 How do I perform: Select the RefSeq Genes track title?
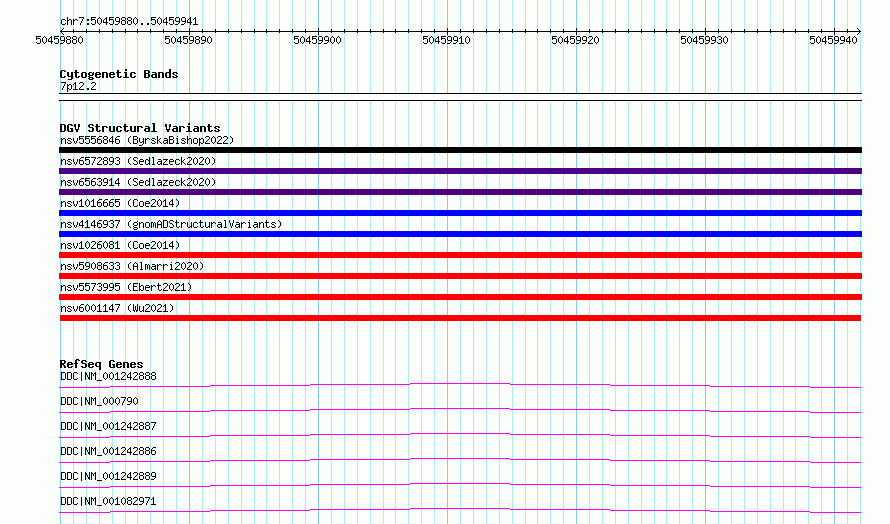(101, 364)
